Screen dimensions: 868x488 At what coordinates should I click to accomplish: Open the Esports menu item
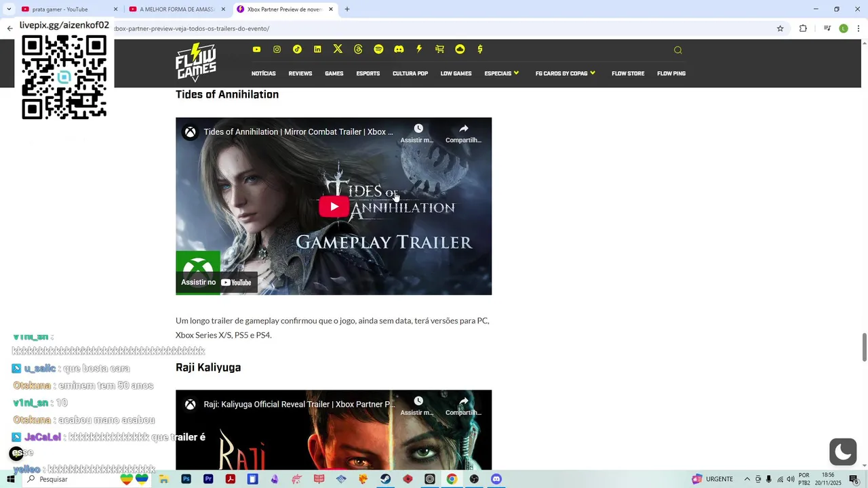tap(368, 73)
